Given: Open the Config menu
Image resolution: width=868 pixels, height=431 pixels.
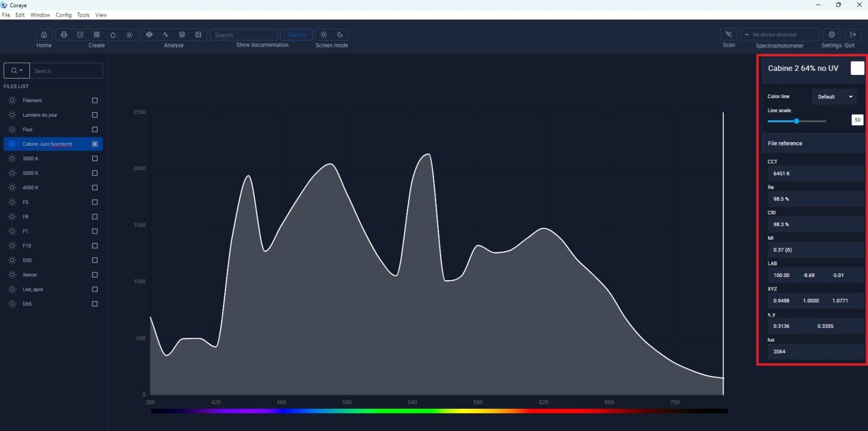Looking at the screenshot, I should [x=64, y=15].
